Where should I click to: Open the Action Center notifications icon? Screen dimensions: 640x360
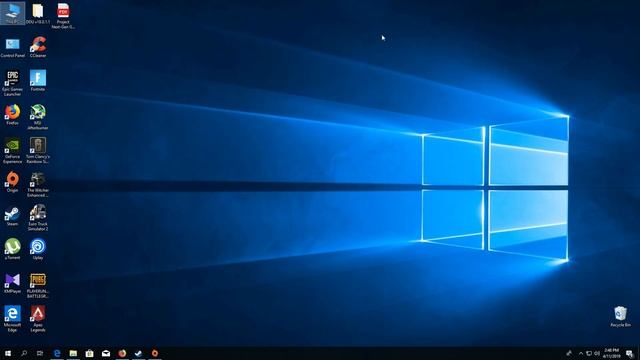click(x=629, y=353)
